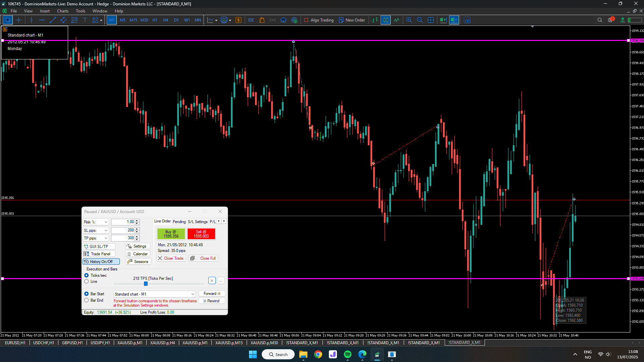Select the Fibonacci retracement tool
Screen dimensions: 644x362
tap(74, 20)
